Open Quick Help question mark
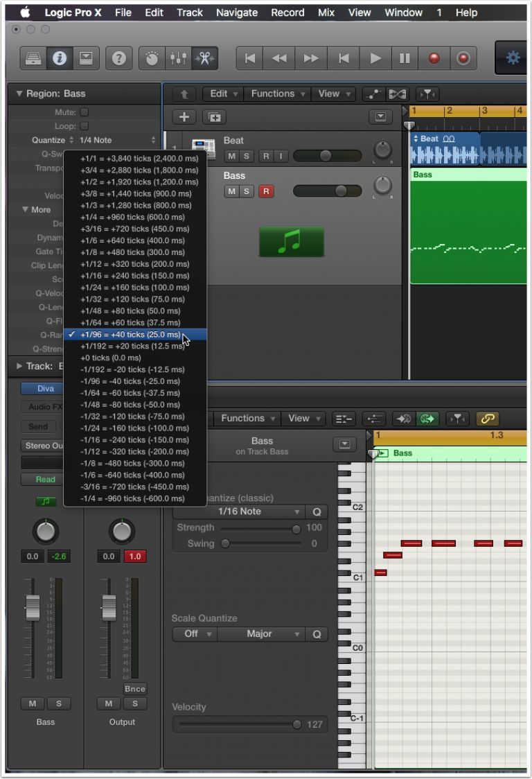 pyautogui.click(x=118, y=59)
